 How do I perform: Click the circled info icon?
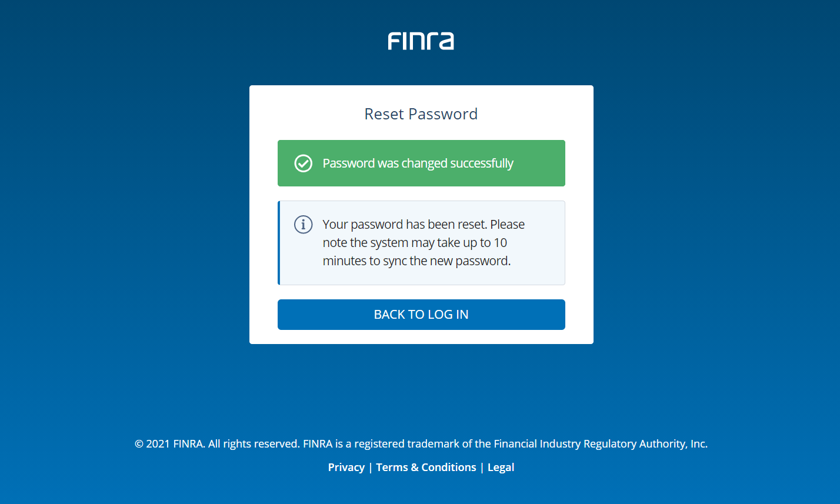(303, 224)
